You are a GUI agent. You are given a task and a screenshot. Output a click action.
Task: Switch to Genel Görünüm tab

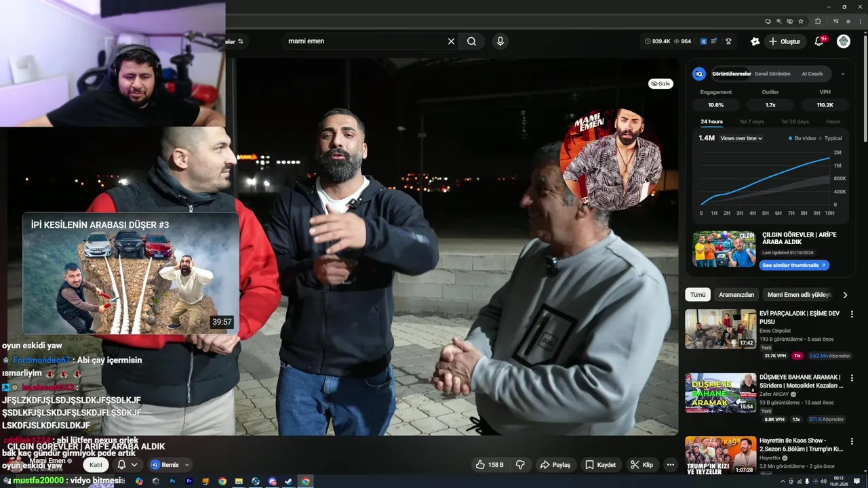[772, 74]
